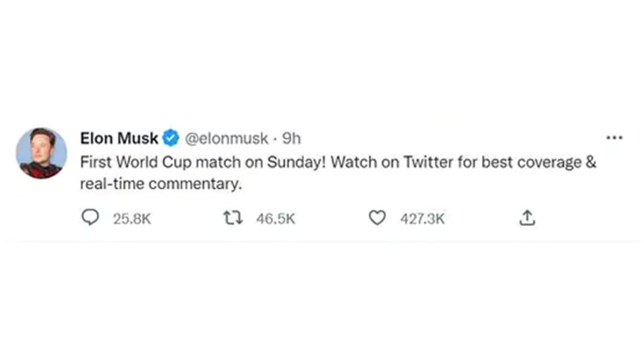The height and width of the screenshot is (363, 644).
Task: Click the reply speech bubble icon
Action: pyautogui.click(x=90, y=218)
